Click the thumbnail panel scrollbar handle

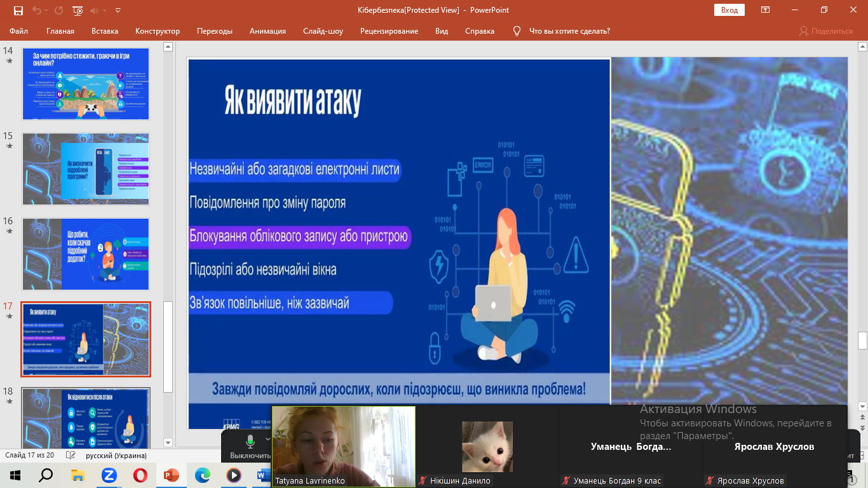pyautogui.click(x=168, y=346)
